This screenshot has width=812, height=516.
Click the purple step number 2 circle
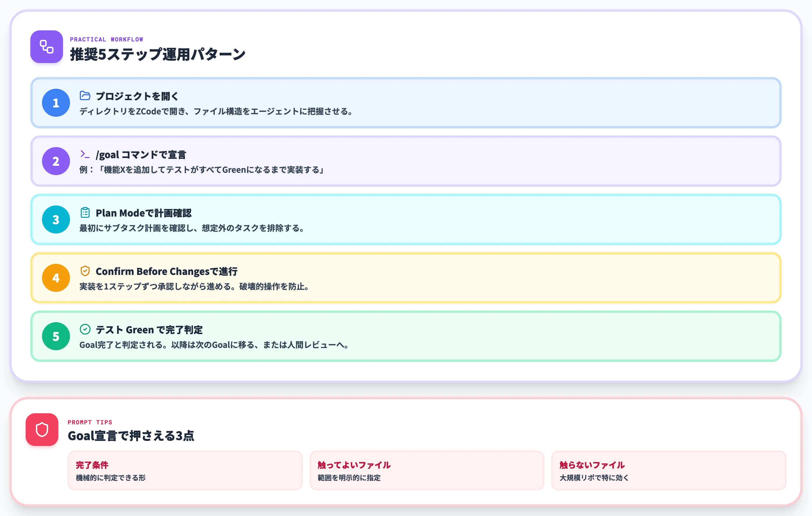56,161
